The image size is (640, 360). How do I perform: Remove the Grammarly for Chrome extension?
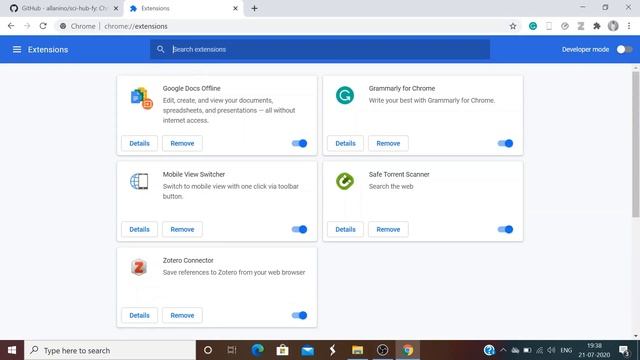click(x=388, y=143)
